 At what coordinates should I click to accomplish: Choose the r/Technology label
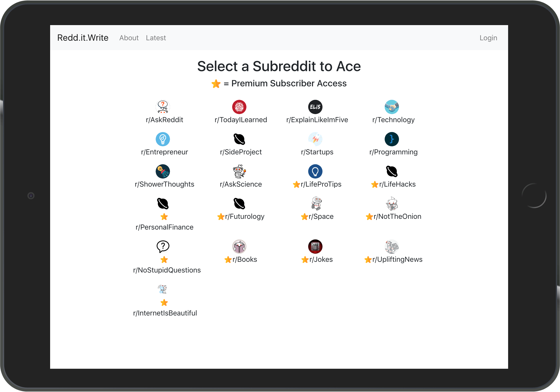point(393,120)
